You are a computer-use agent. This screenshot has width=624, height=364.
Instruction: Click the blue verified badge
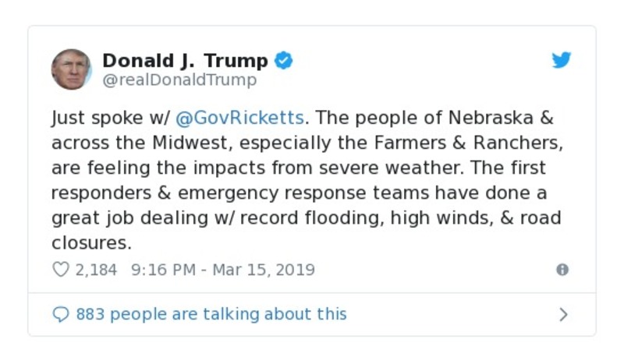pos(283,61)
